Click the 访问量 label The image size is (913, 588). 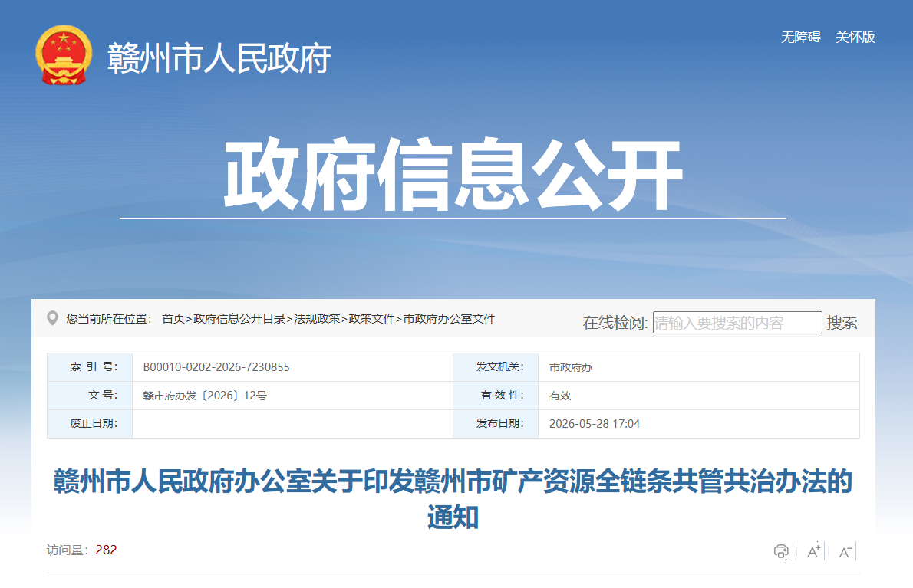click(x=68, y=550)
